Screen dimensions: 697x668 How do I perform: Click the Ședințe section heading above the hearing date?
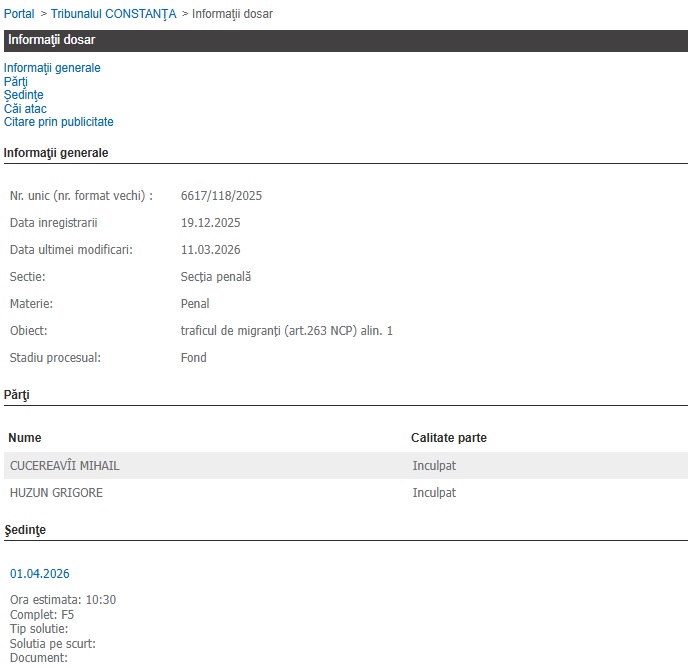coord(25,529)
